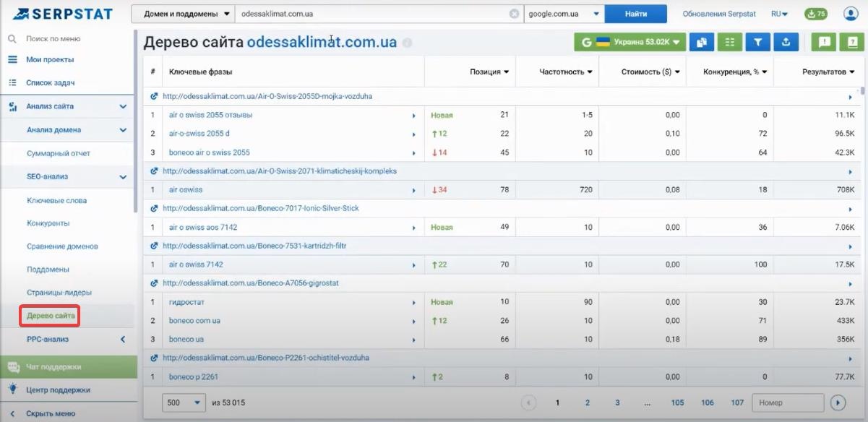Open 'Обновления Serpstat' link

(x=720, y=14)
